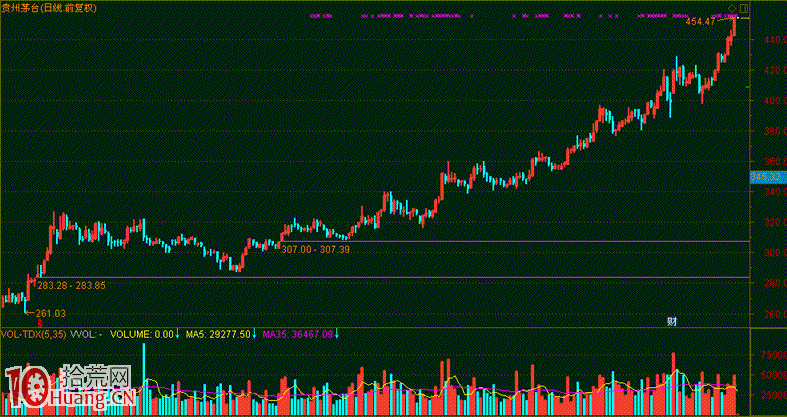Click the VVOL: - label
This screenshot has width=787, height=417.
click(87, 334)
